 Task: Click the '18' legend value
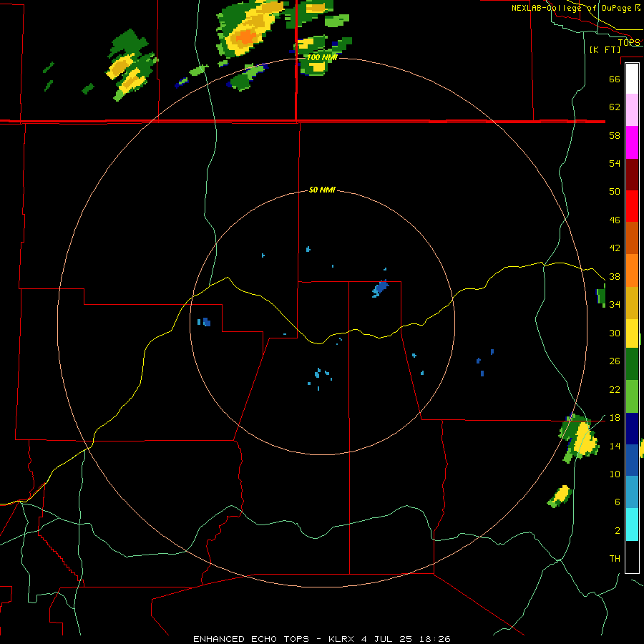pyautogui.click(x=615, y=418)
